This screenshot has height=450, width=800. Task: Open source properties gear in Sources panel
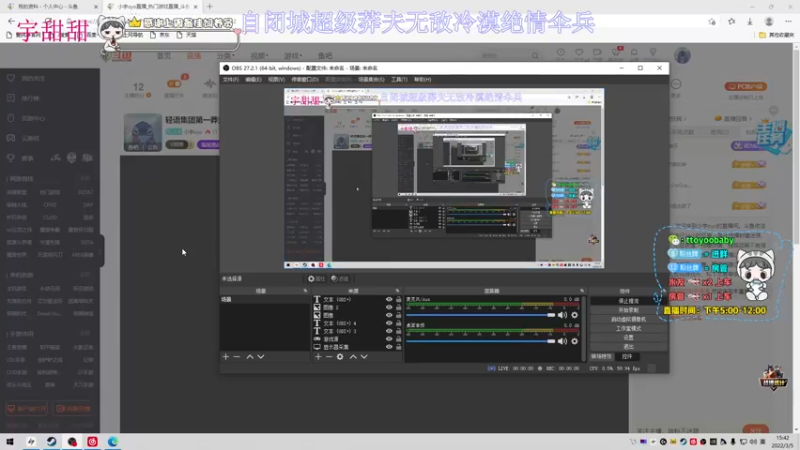click(340, 357)
